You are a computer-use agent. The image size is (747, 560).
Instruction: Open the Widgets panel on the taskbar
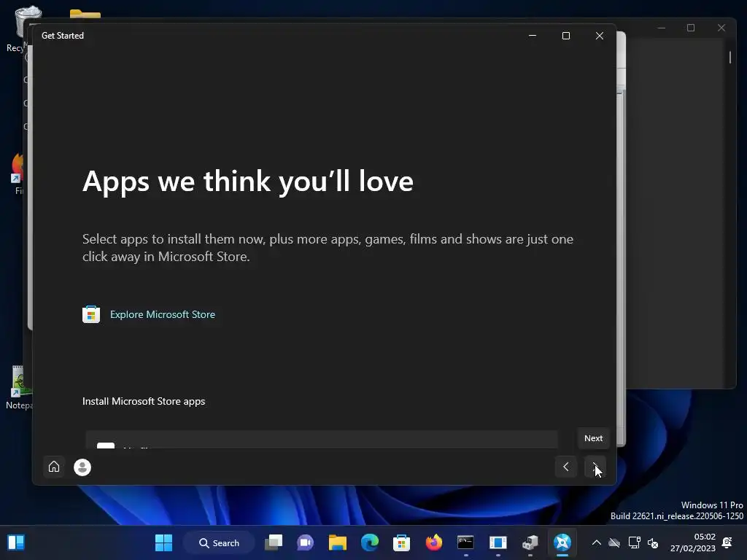coord(16,542)
